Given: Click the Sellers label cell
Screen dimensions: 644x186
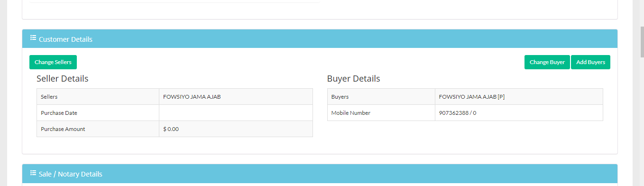Looking at the screenshot, I should pyautogui.click(x=98, y=97).
